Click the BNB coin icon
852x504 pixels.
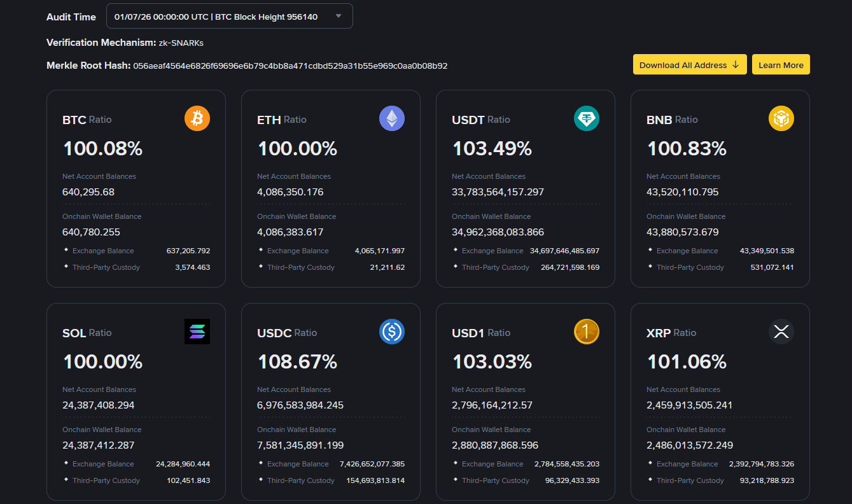pyautogui.click(x=781, y=118)
